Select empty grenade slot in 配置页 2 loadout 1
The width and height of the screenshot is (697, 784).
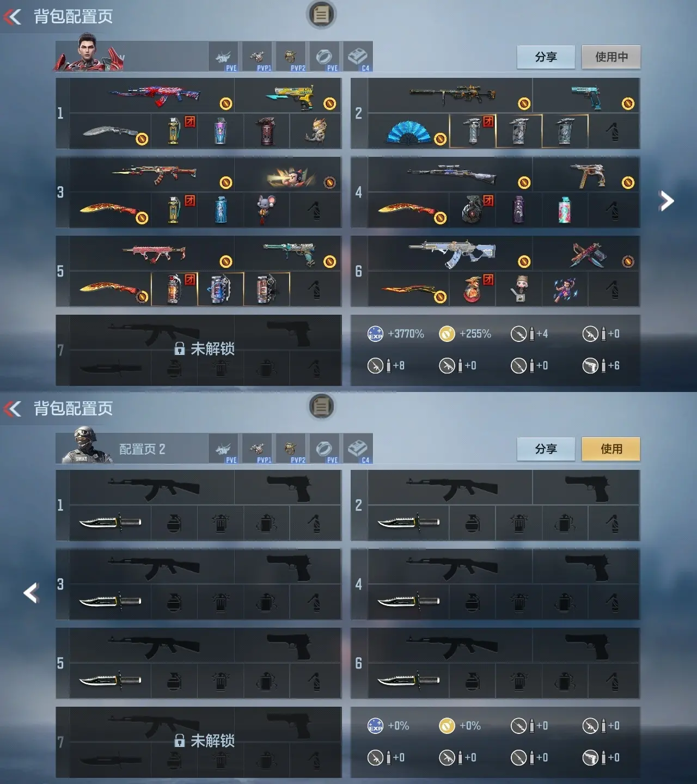174,523
